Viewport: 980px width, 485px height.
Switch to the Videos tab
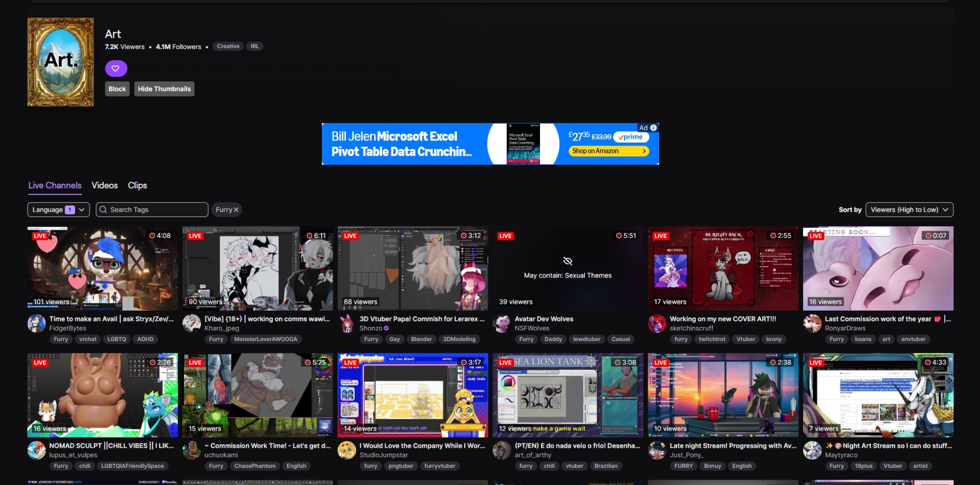pyautogui.click(x=104, y=185)
